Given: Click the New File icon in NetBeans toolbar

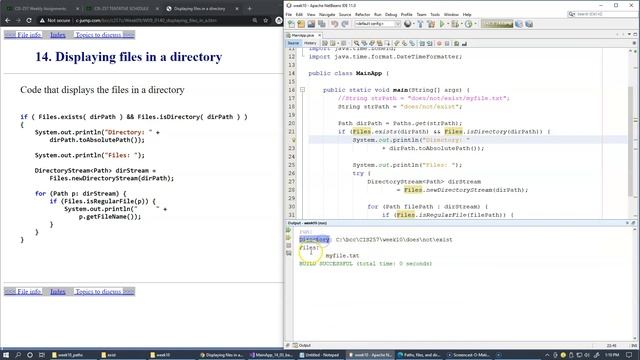Looking at the screenshot, I should click(291, 24).
